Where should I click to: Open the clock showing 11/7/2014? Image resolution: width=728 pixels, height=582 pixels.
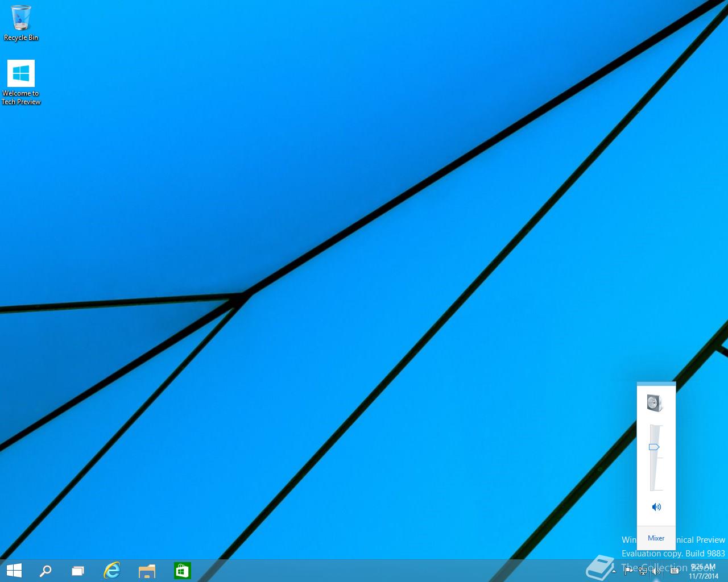[704, 571]
